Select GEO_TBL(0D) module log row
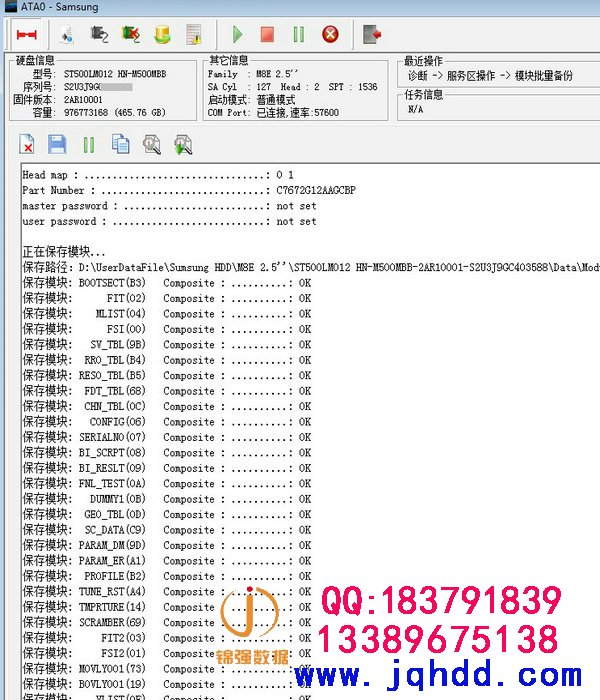 tap(167, 514)
